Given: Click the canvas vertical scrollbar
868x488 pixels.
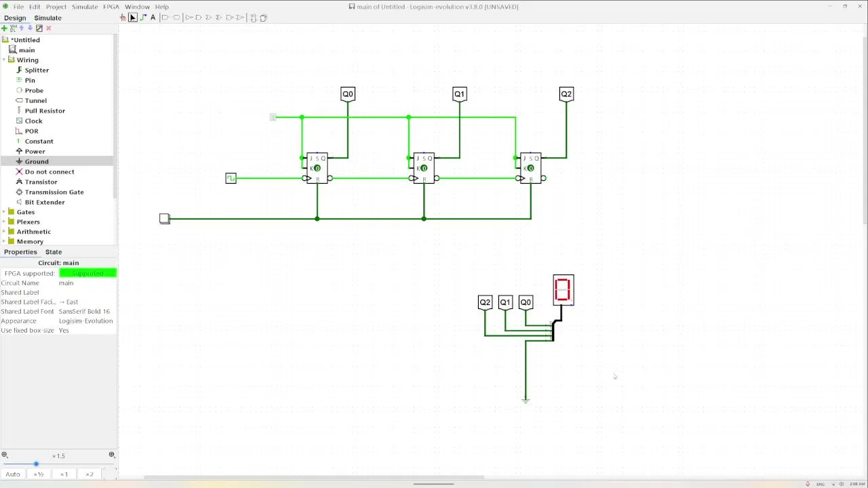Looking at the screenshot, I should click(x=865, y=129).
